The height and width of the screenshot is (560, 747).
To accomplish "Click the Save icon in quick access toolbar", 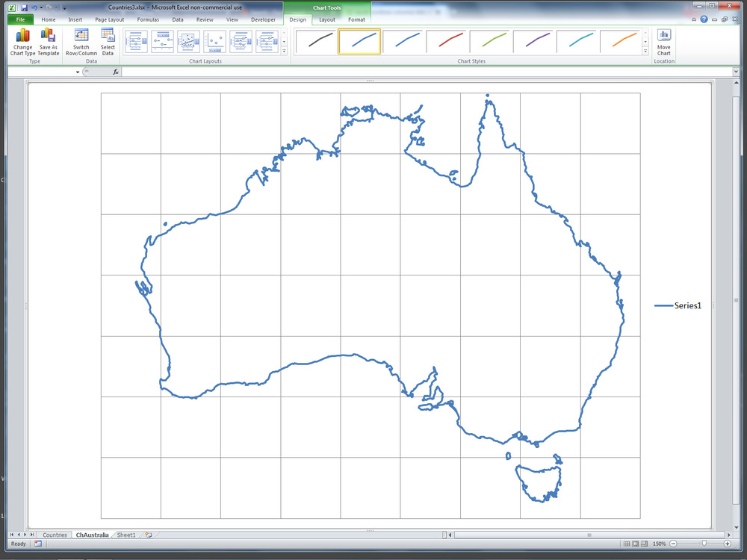I will pos(24,7).
